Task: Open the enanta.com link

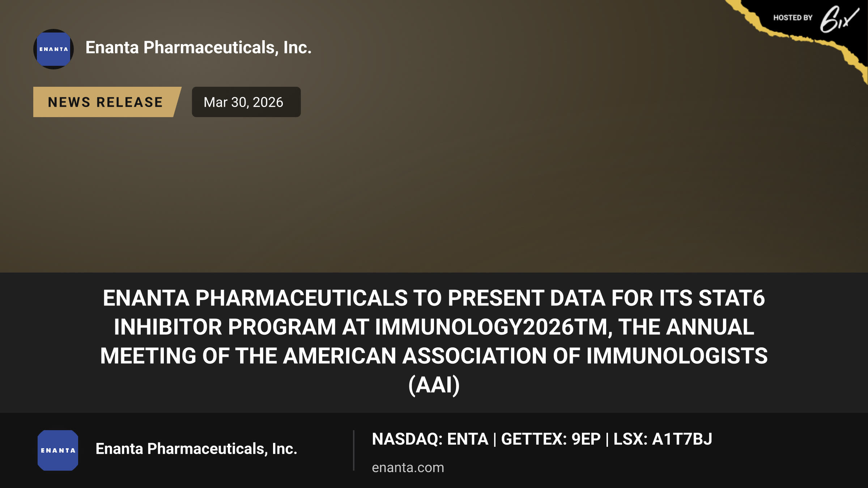Action: click(408, 467)
